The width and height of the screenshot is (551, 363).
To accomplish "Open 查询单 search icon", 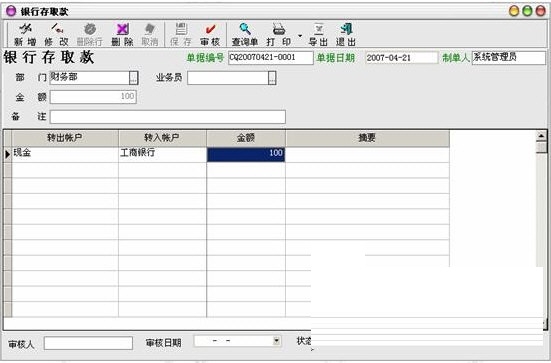I will (x=245, y=28).
